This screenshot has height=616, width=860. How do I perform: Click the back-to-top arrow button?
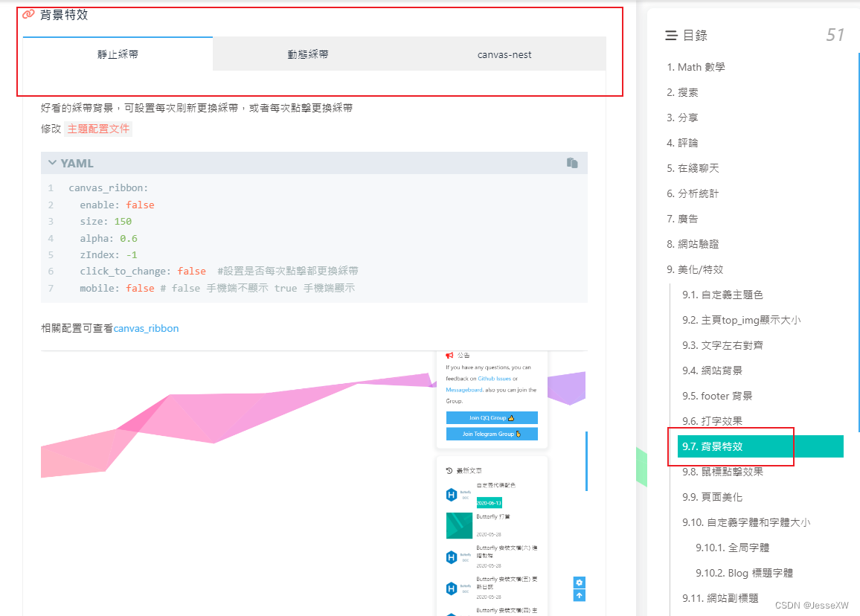point(580,596)
